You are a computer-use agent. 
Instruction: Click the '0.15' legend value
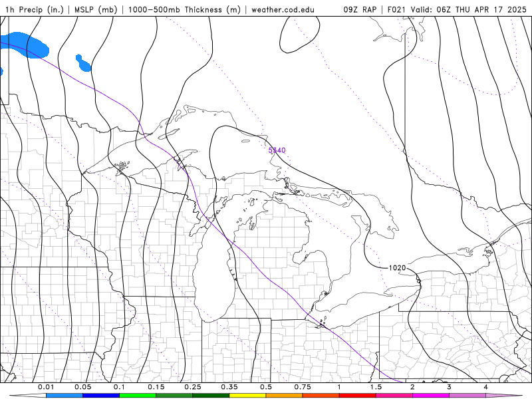[x=156, y=387]
